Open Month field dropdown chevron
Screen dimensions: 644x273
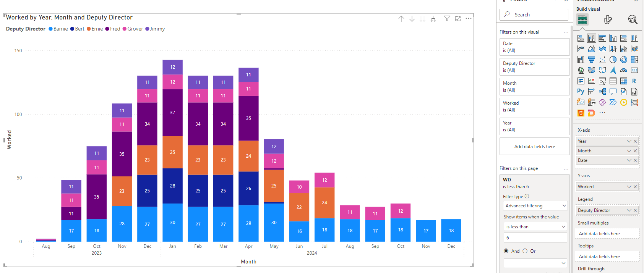click(x=629, y=151)
